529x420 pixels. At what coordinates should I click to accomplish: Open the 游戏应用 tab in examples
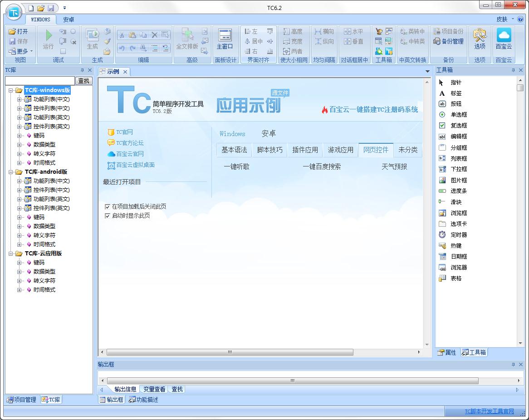pyautogui.click(x=340, y=150)
